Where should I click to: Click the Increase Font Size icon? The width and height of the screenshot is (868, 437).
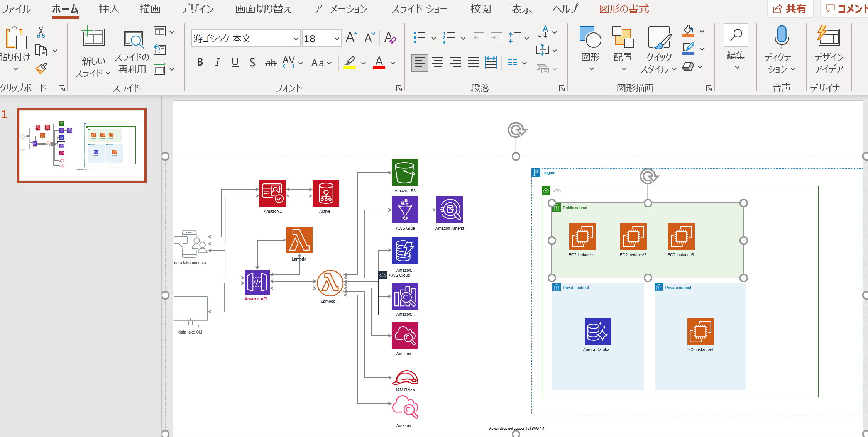tap(351, 38)
